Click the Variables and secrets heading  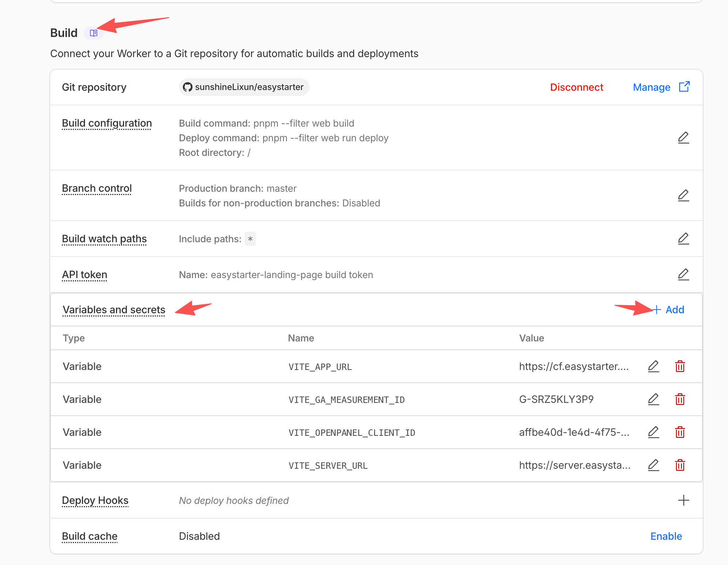coord(114,310)
